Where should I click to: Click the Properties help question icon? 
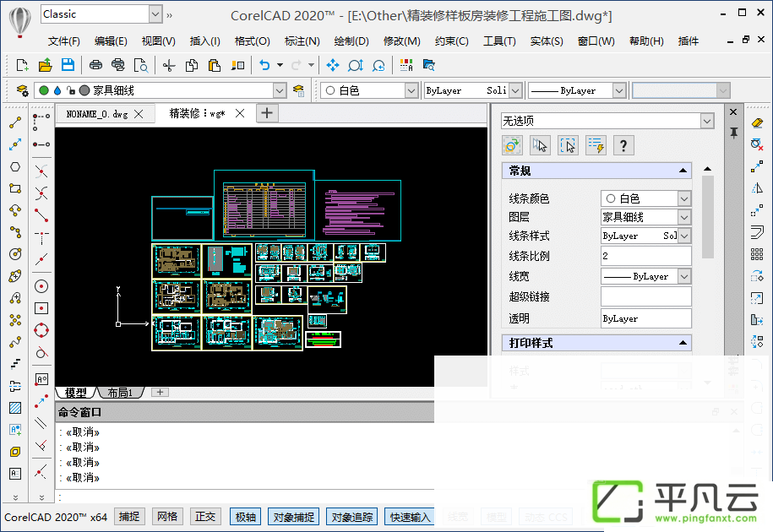click(623, 145)
